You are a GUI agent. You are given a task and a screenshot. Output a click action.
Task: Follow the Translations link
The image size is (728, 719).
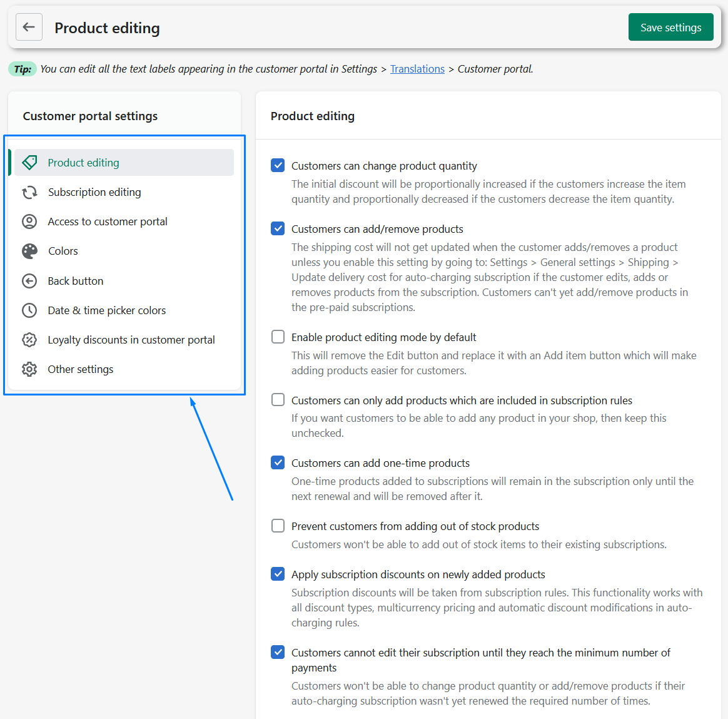click(417, 69)
